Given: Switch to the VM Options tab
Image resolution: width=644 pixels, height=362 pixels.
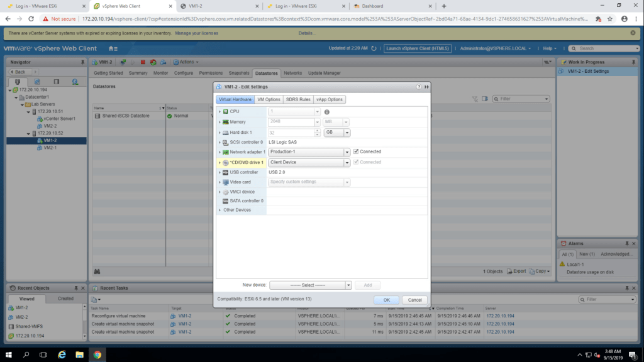Looking at the screenshot, I should point(269,99).
